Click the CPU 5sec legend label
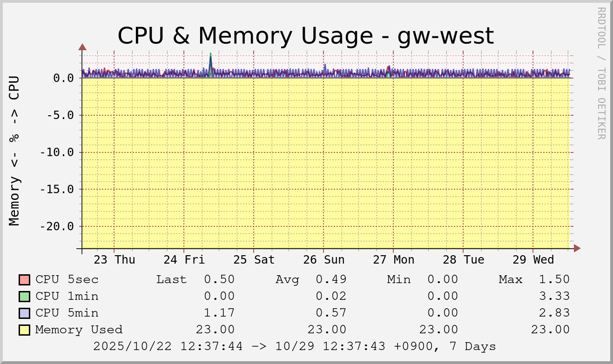 click(67, 280)
